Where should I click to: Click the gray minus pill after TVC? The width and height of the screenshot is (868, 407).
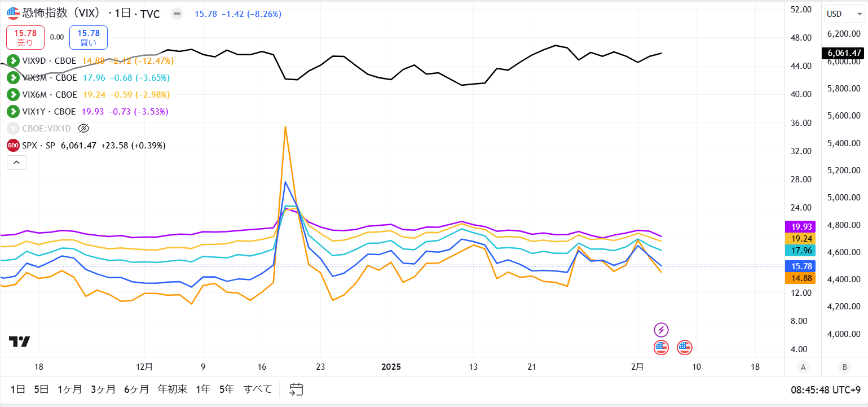coord(177,14)
